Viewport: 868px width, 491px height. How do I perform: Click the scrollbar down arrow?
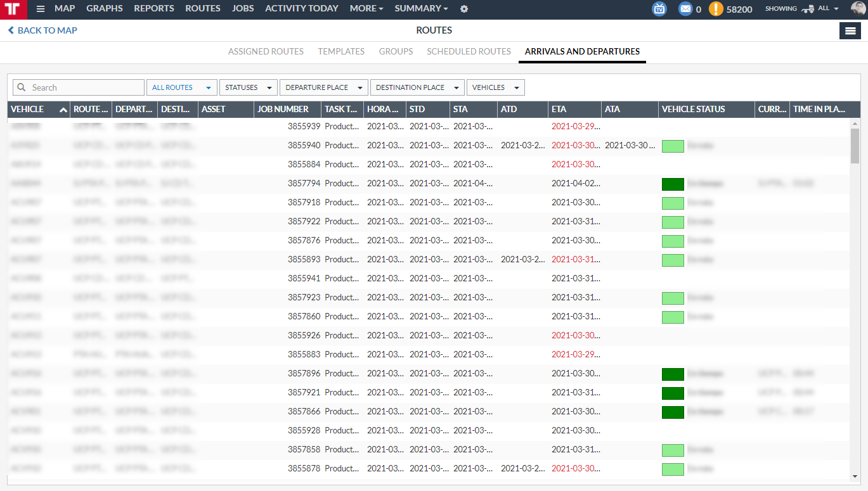click(x=855, y=476)
